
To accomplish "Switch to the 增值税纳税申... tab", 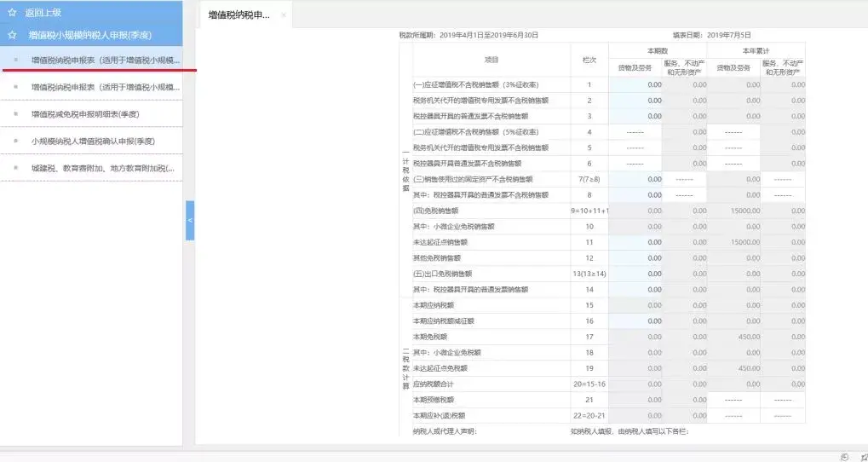I will (x=239, y=16).
